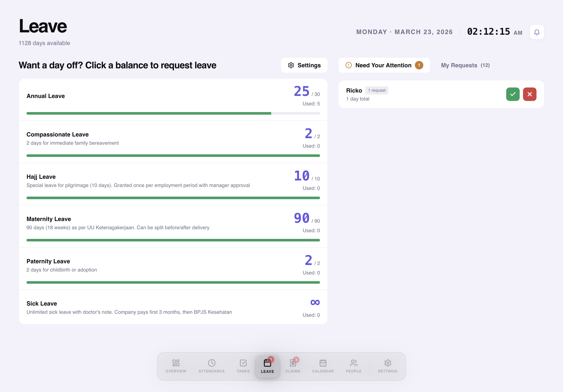This screenshot has width=563, height=392.
Task: Open Claims with 3 pending items
Action: coord(293,366)
